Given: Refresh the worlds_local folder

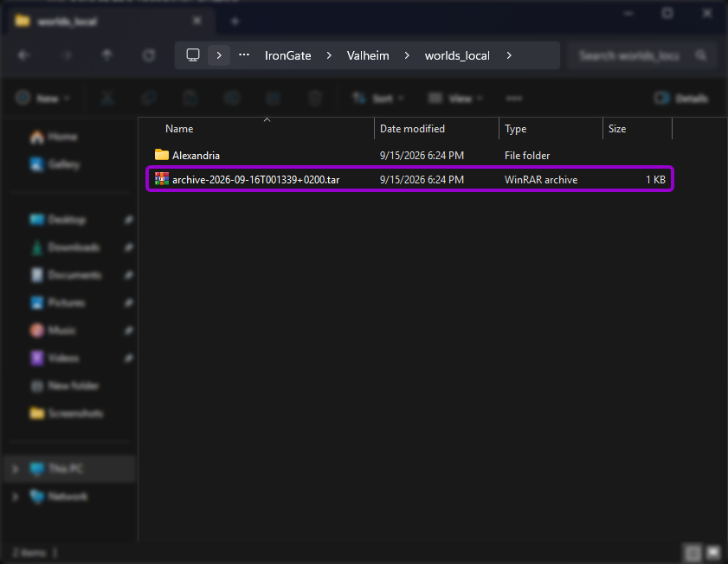Looking at the screenshot, I should click(149, 55).
